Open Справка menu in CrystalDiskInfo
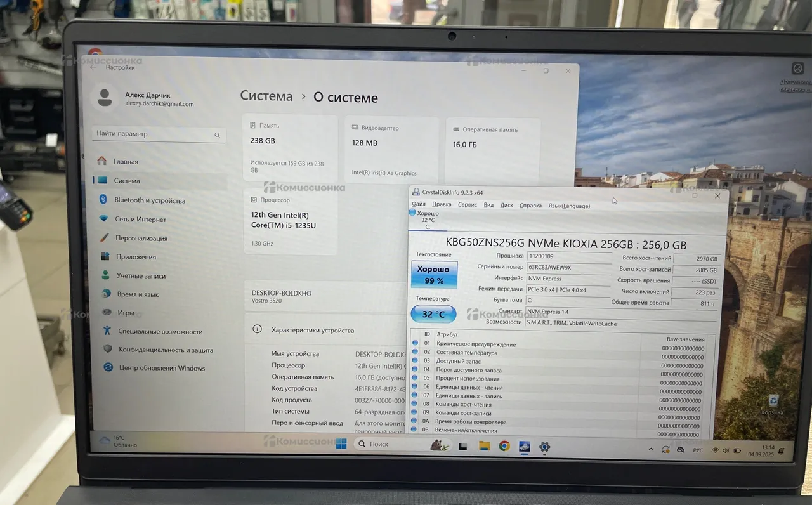The width and height of the screenshot is (812, 505). point(530,206)
